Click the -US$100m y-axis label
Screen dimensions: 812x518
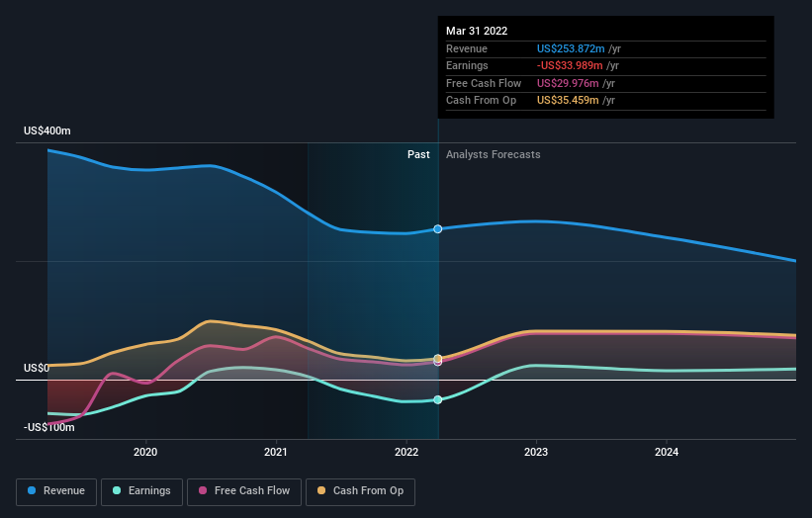(49, 427)
